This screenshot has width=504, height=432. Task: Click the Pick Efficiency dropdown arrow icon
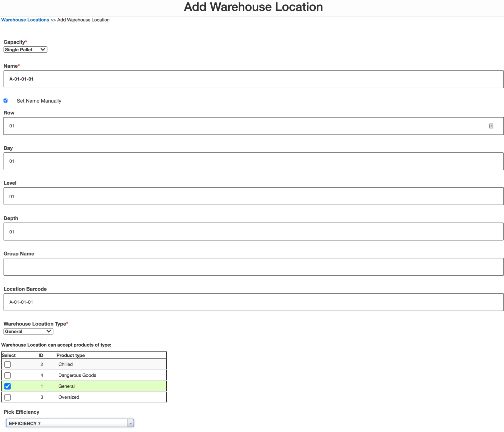(x=131, y=423)
